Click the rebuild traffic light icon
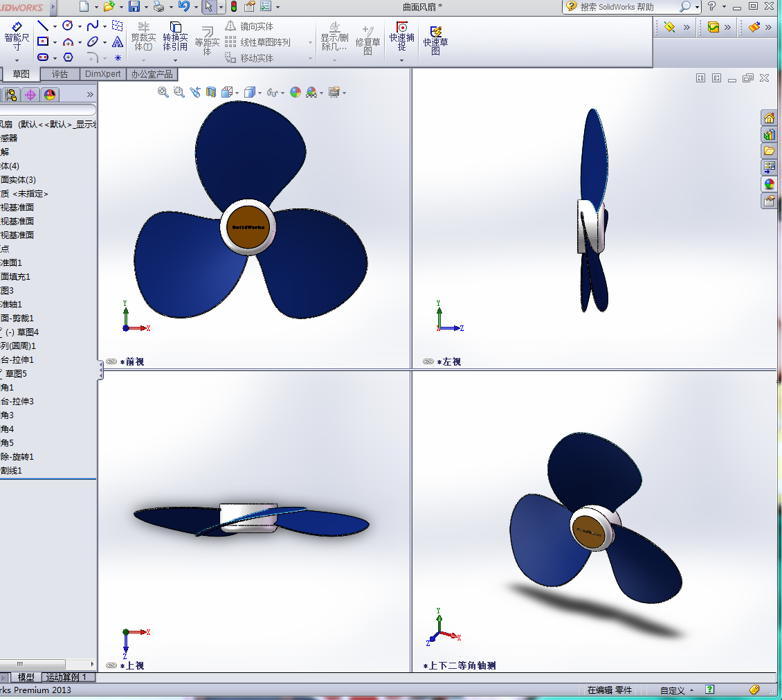Image resolution: width=782 pixels, height=700 pixels. (233, 6)
